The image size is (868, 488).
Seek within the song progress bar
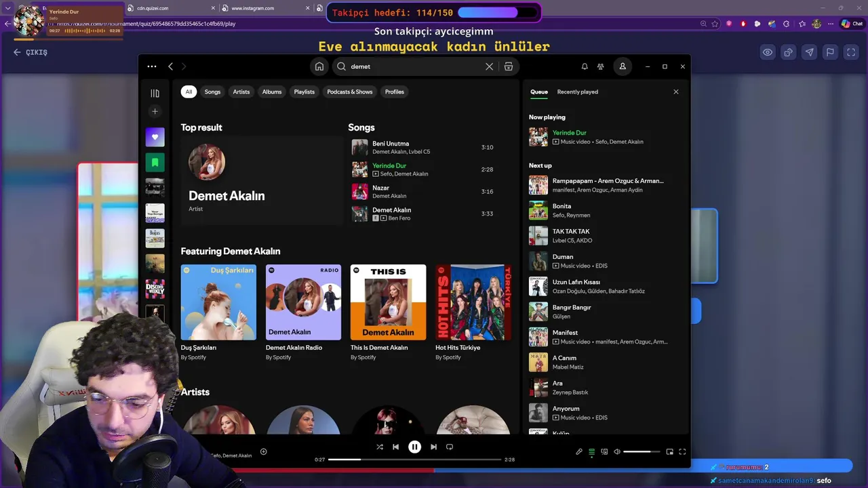coord(416,460)
